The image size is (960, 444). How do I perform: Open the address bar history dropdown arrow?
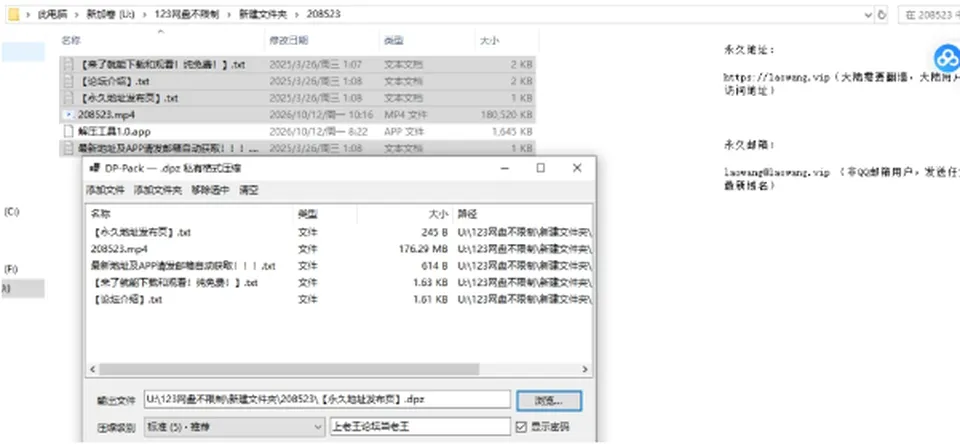click(x=868, y=15)
